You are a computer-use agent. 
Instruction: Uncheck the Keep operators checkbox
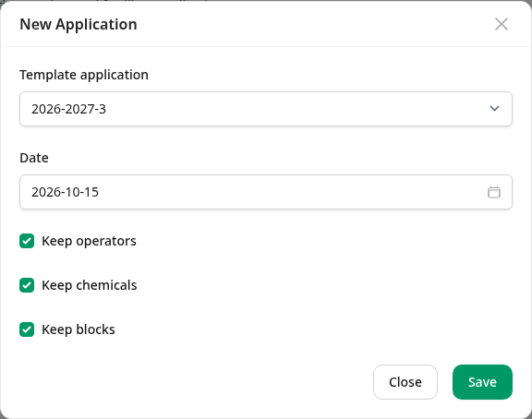click(27, 241)
